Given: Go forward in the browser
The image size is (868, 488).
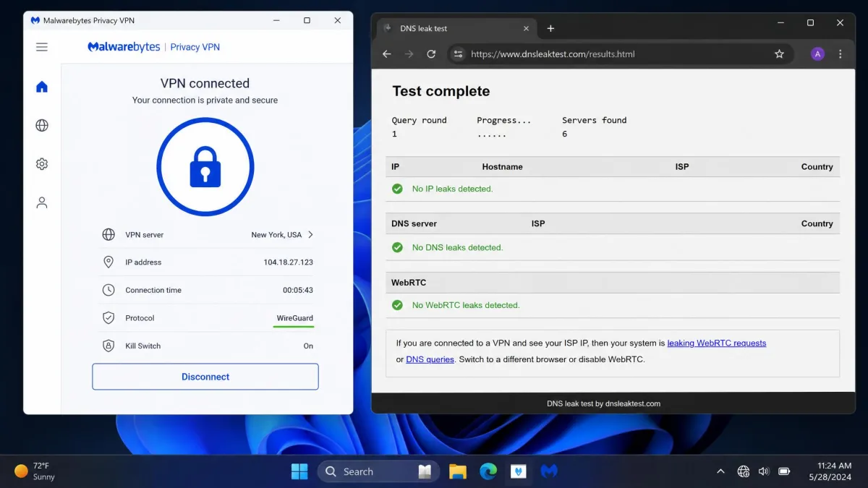Looking at the screenshot, I should point(409,54).
